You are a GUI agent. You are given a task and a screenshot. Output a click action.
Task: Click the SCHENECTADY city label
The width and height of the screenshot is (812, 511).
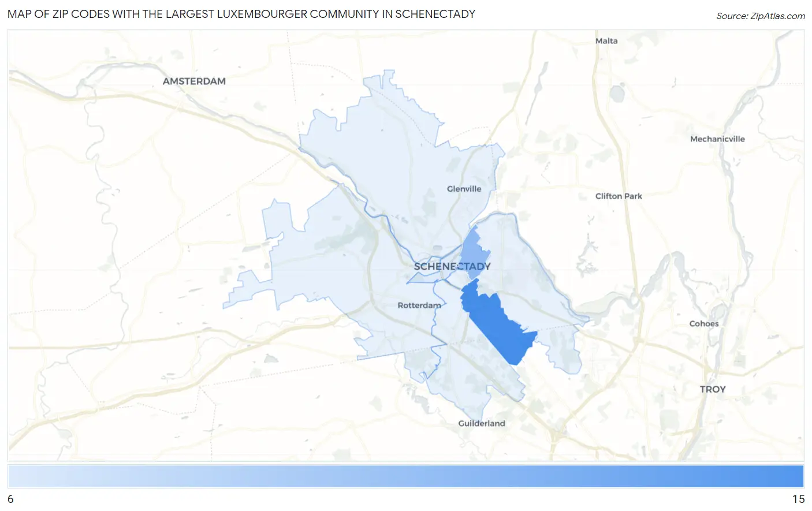pyautogui.click(x=452, y=266)
